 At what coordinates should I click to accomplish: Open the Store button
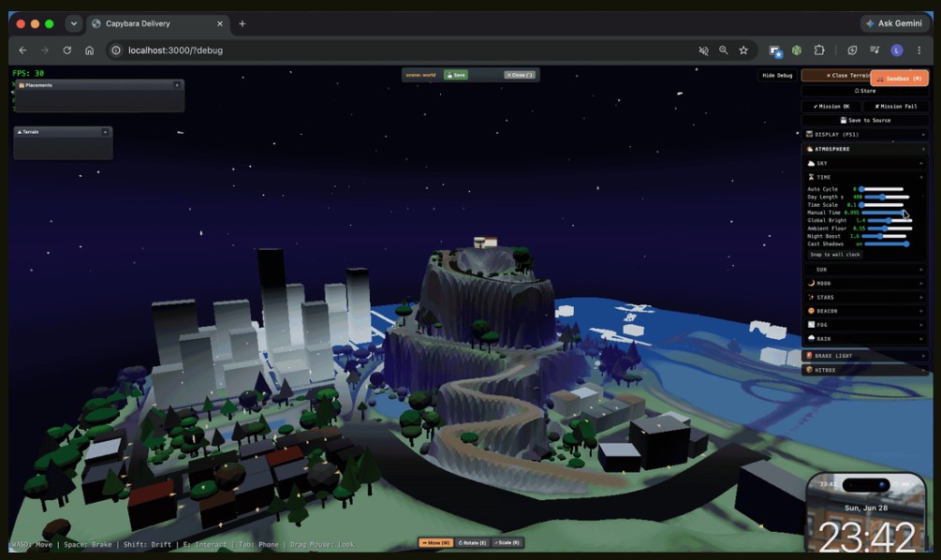pyautogui.click(x=865, y=91)
